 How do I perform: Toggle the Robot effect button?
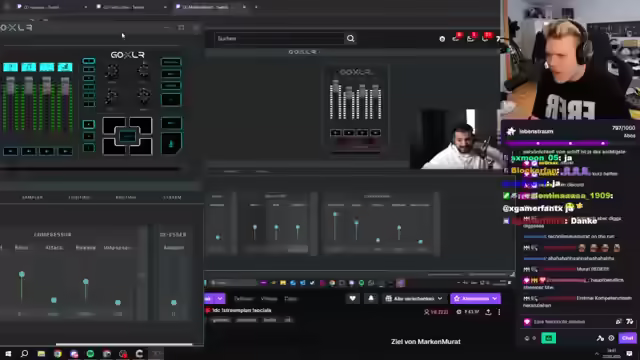coord(171,74)
